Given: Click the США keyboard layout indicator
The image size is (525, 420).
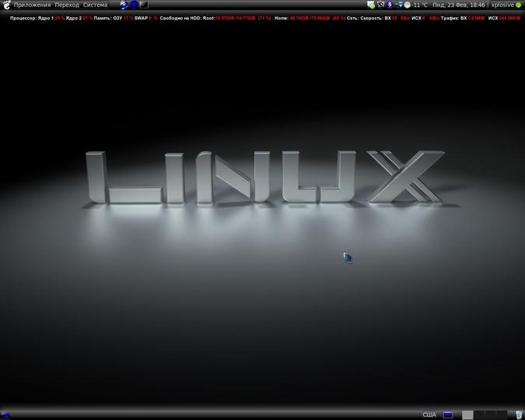Looking at the screenshot, I should [x=429, y=415].
